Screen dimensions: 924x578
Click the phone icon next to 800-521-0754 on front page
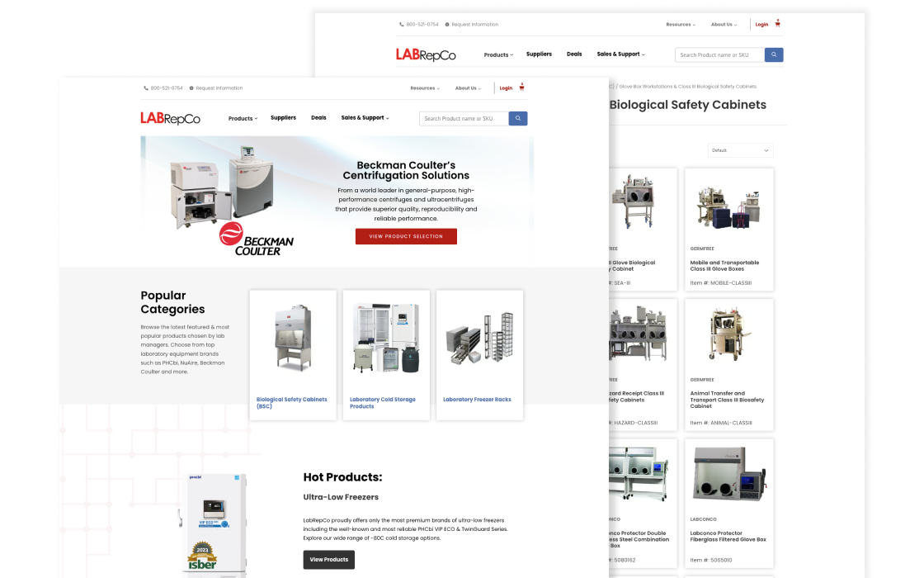[146, 88]
